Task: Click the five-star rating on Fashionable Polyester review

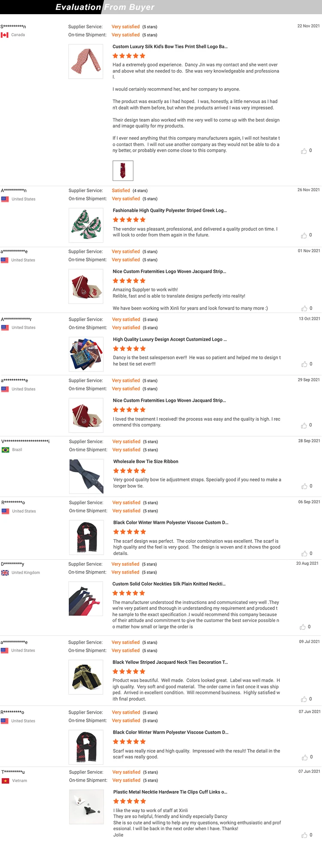Action: coord(129,220)
